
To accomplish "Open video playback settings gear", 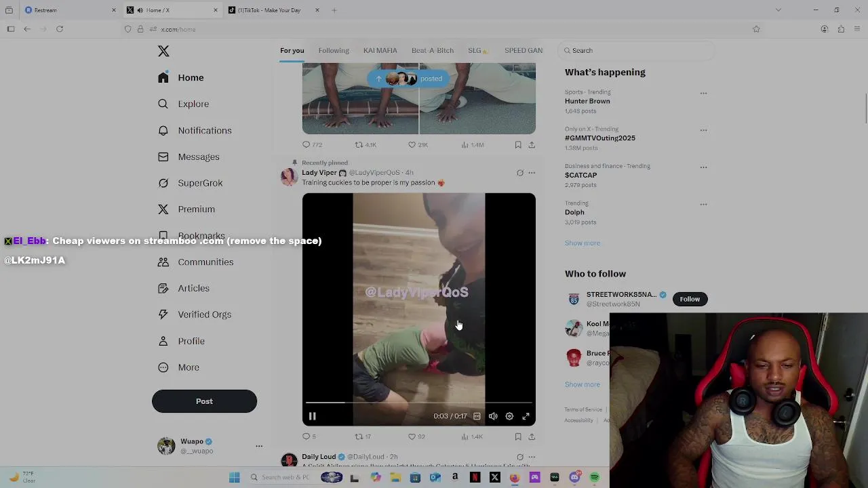I will (x=509, y=416).
